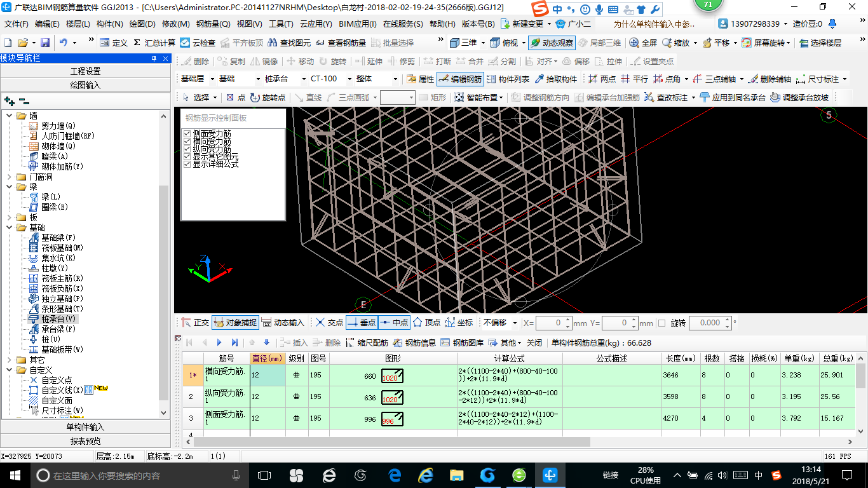The width and height of the screenshot is (868, 488).
Task: Activate 动态观察 dynamic orbit view
Action: coord(552,43)
